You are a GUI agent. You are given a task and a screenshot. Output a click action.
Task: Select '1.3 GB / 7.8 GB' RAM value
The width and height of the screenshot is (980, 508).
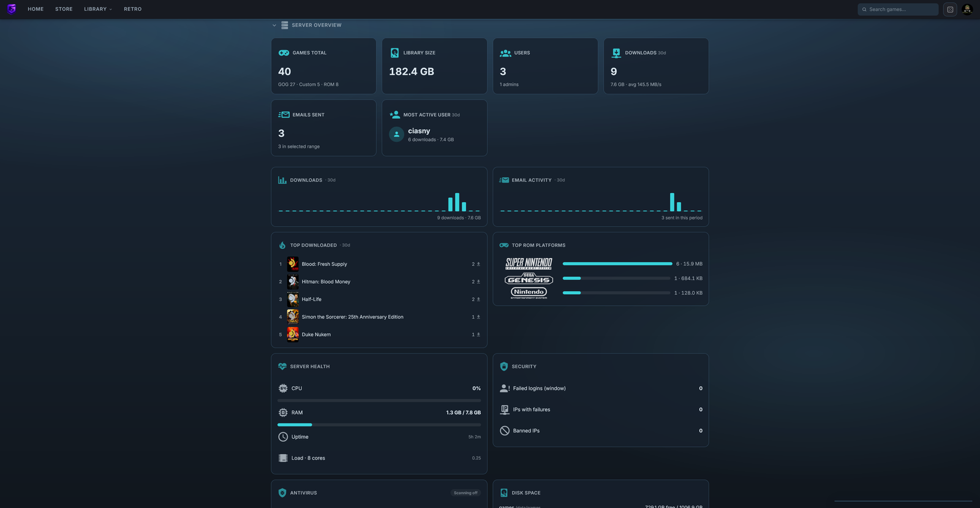[x=464, y=413]
